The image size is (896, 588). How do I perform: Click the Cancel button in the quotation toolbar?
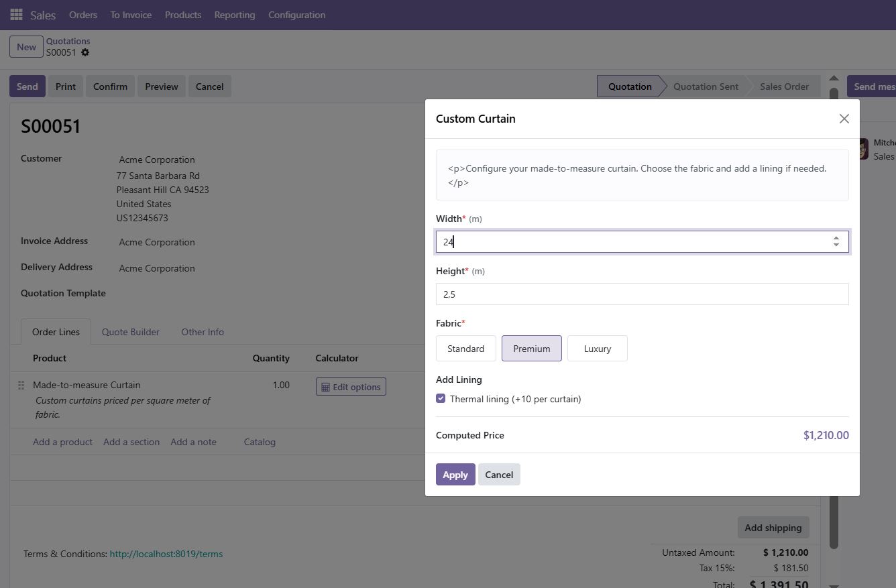[x=209, y=86]
